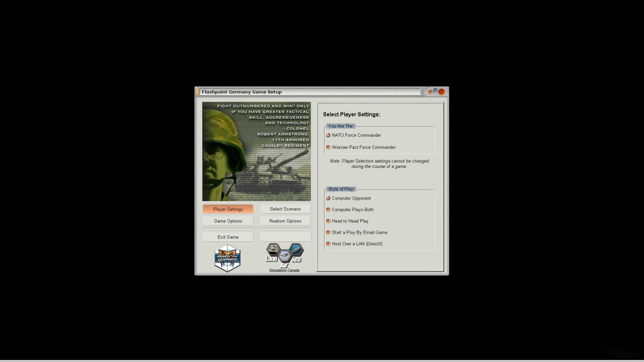Select Head to Head Play
644x362 pixels.
click(347, 221)
